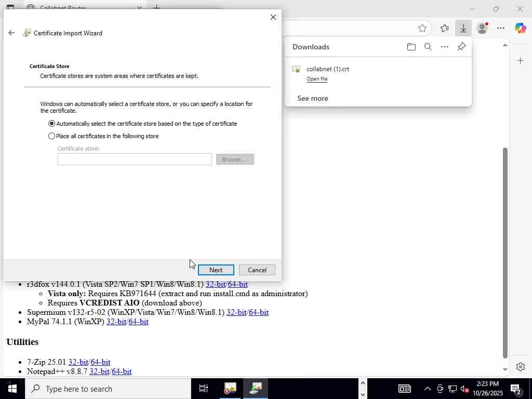Click the taskbar search box

(x=108, y=389)
